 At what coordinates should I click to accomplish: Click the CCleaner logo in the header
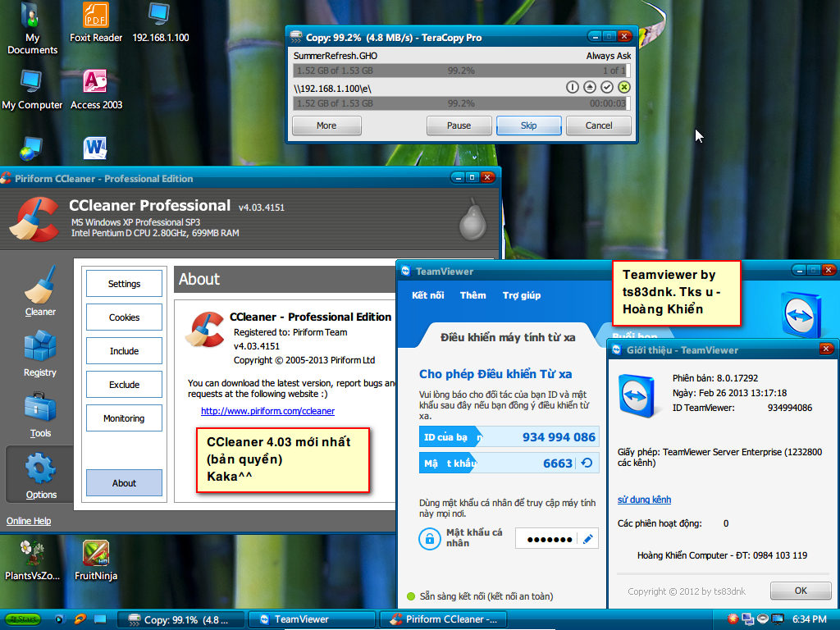tap(36, 219)
